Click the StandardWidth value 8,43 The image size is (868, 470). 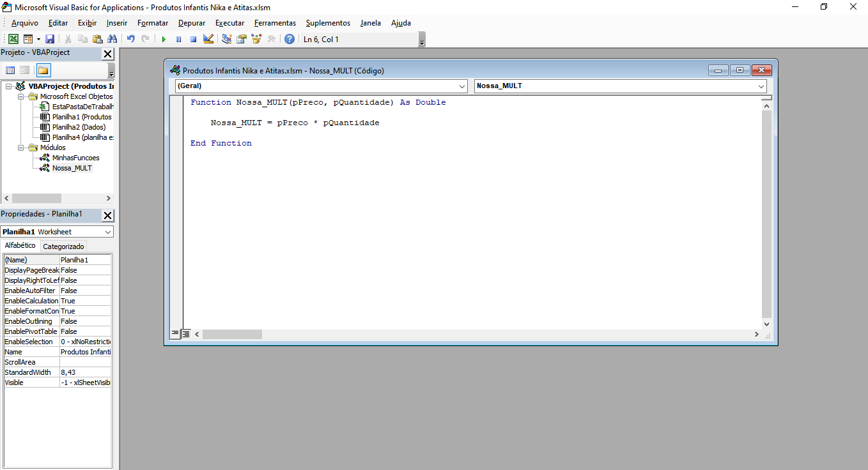click(86, 372)
